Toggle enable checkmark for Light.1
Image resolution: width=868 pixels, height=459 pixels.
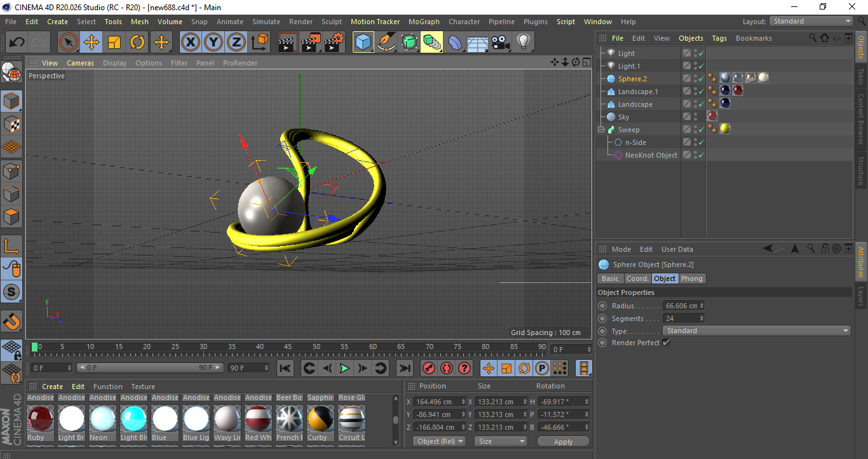pyautogui.click(x=701, y=66)
